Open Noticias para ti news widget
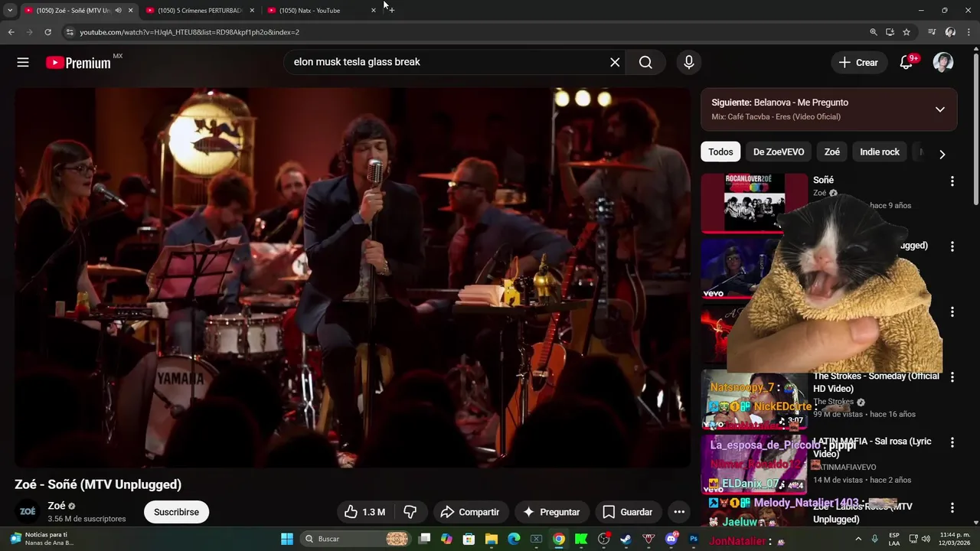Screen dimensions: 980x551 click(x=42, y=539)
